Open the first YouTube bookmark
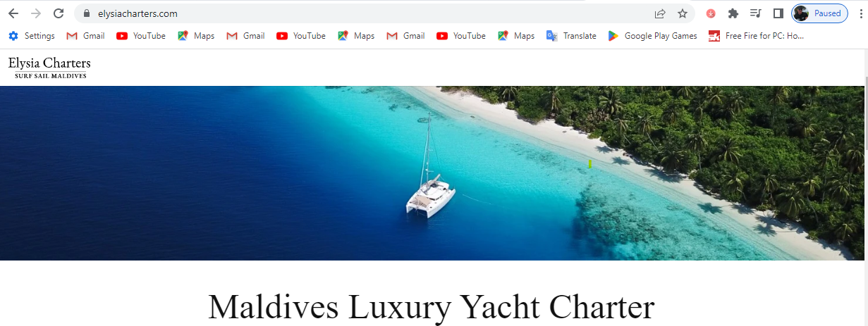 click(x=141, y=36)
